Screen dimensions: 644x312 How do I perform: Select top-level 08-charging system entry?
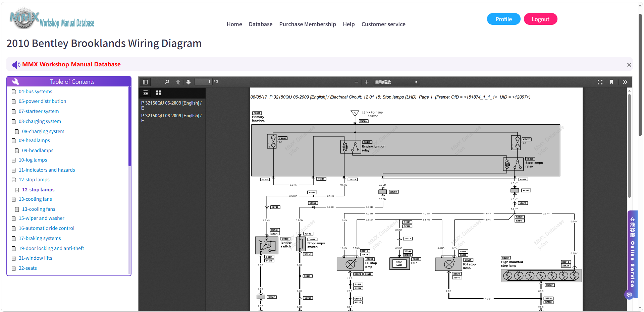[x=40, y=121]
